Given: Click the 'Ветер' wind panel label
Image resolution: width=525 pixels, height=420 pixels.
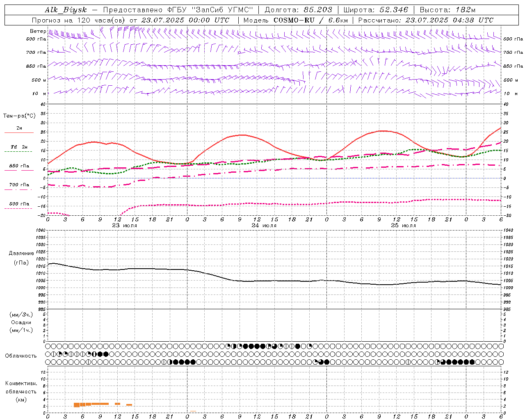Looking at the screenshot, I should pyautogui.click(x=38, y=31).
